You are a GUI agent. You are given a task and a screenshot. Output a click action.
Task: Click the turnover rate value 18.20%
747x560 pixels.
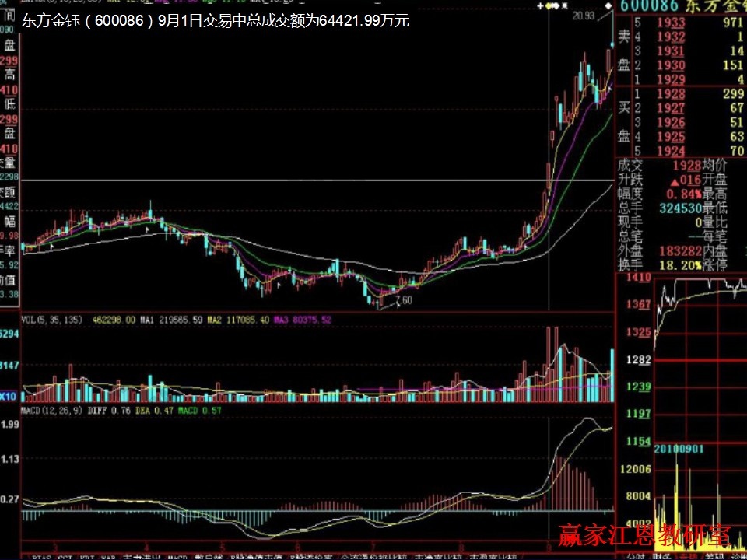[x=675, y=264]
